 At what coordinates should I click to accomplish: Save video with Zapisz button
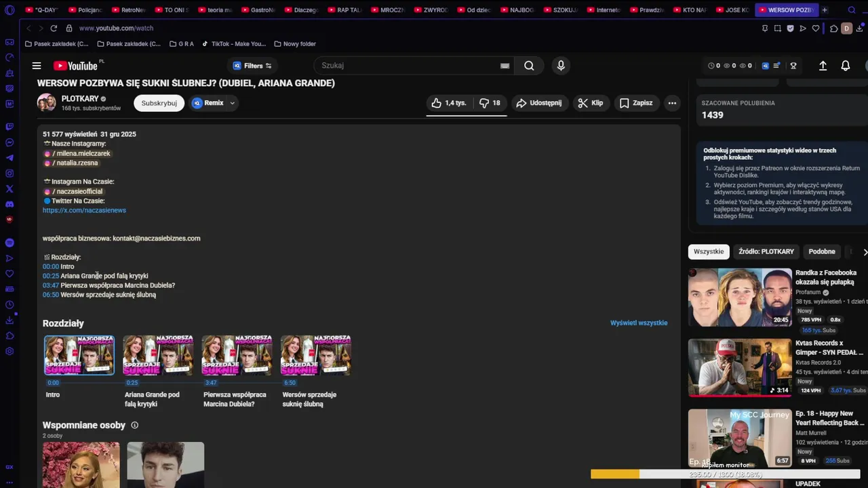636,103
